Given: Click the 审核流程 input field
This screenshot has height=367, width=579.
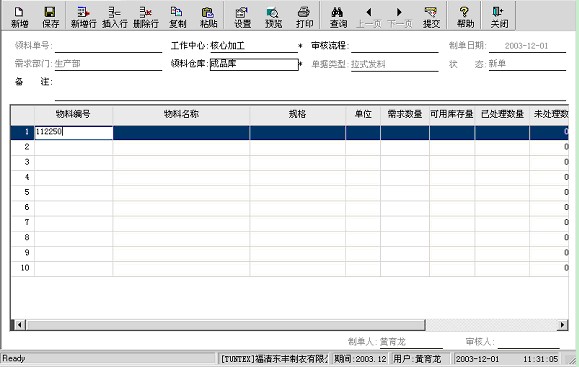Looking at the screenshot, I should pos(394,46).
